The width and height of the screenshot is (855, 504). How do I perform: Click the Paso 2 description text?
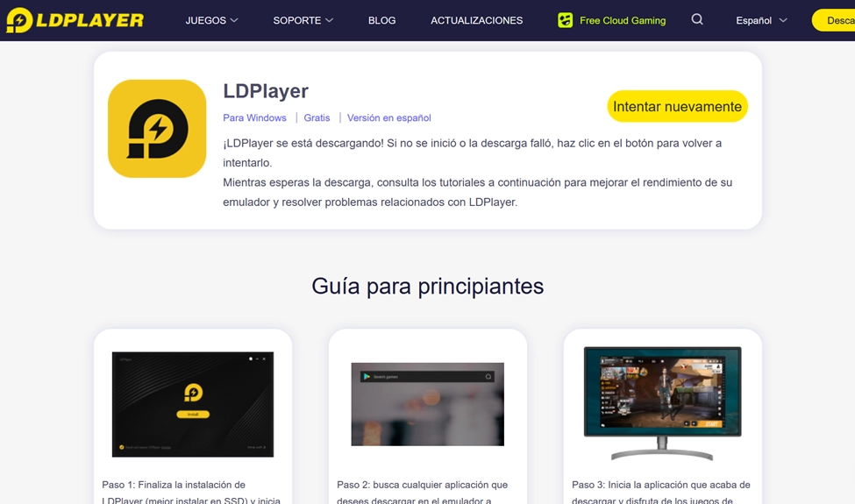[422, 492]
